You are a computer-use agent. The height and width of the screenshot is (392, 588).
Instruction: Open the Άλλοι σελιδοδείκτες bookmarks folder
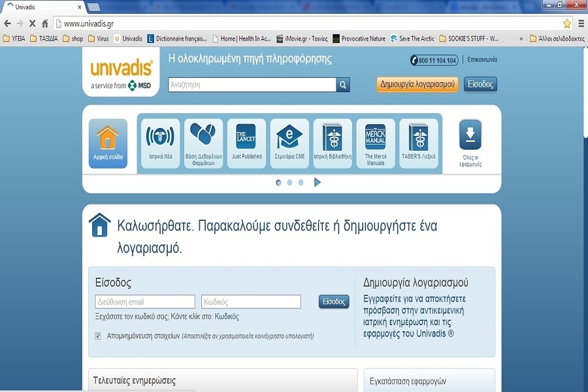click(557, 39)
